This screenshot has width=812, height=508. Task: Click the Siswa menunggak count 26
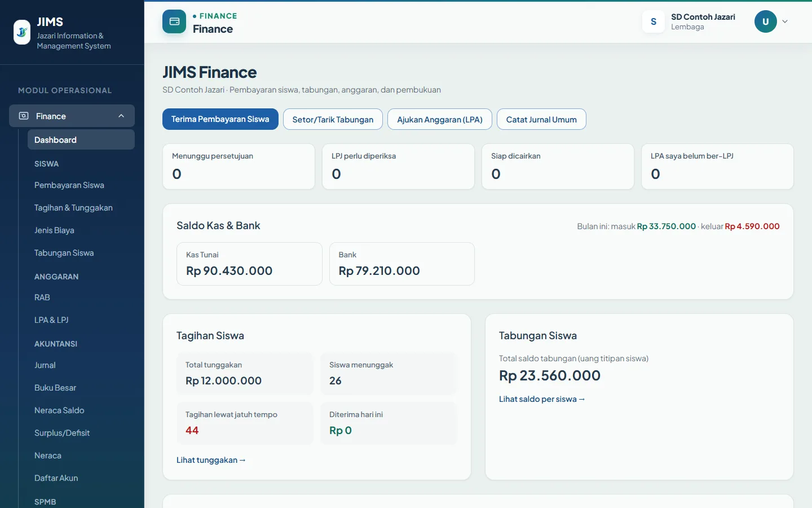(x=336, y=381)
